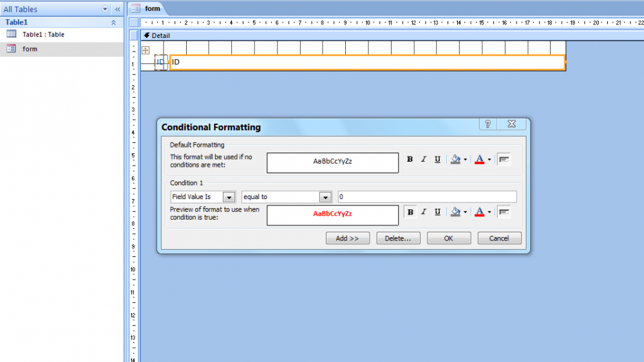644x362 pixels.
Task: Toggle Enabled button for Condition 1
Action: [x=504, y=212]
